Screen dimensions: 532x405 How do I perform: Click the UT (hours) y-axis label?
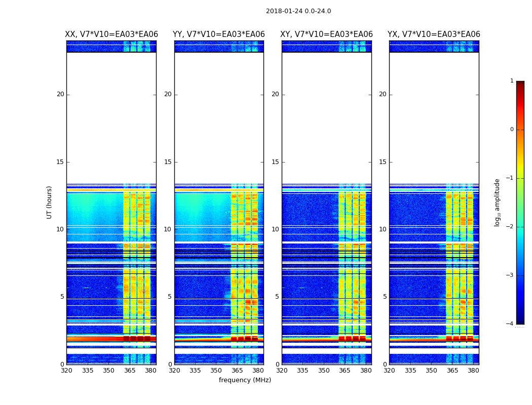(49, 202)
